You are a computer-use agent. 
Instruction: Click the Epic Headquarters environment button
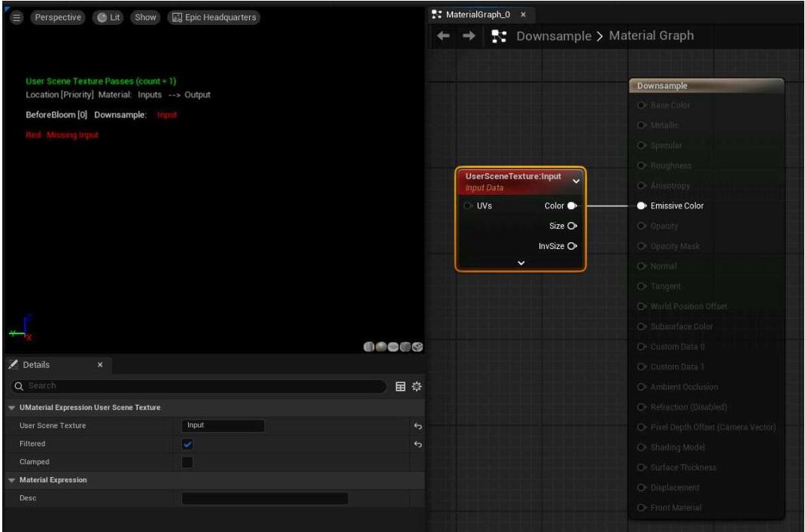click(x=214, y=17)
